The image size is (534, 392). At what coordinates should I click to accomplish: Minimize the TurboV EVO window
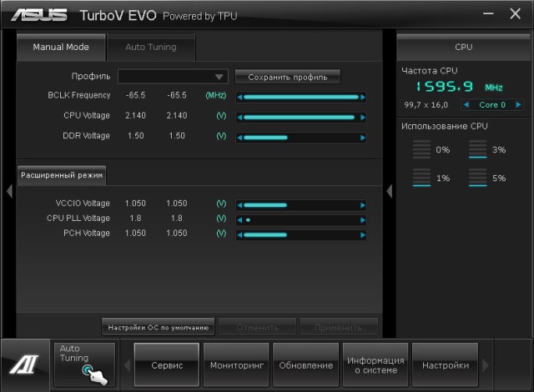coord(488,13)
